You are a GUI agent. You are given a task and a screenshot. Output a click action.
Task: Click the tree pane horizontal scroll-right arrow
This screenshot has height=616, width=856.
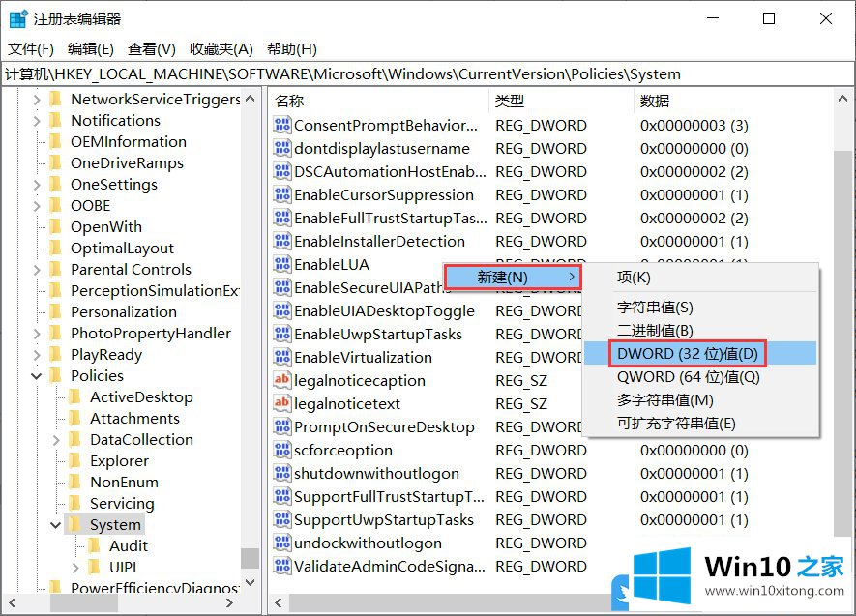[230, 602]
